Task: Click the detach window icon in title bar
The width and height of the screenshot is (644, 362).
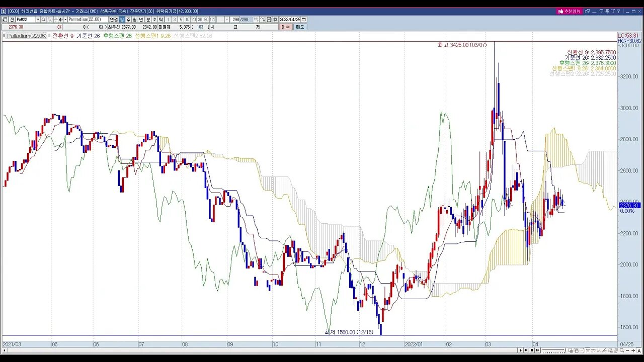Action: (x=587, y=11)
